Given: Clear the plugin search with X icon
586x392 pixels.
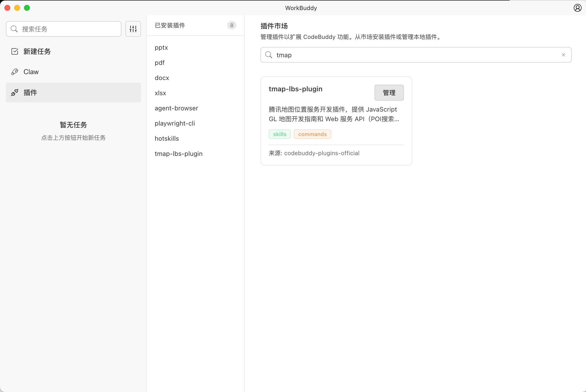Looking at the screenshot, I should click(563, 55).
